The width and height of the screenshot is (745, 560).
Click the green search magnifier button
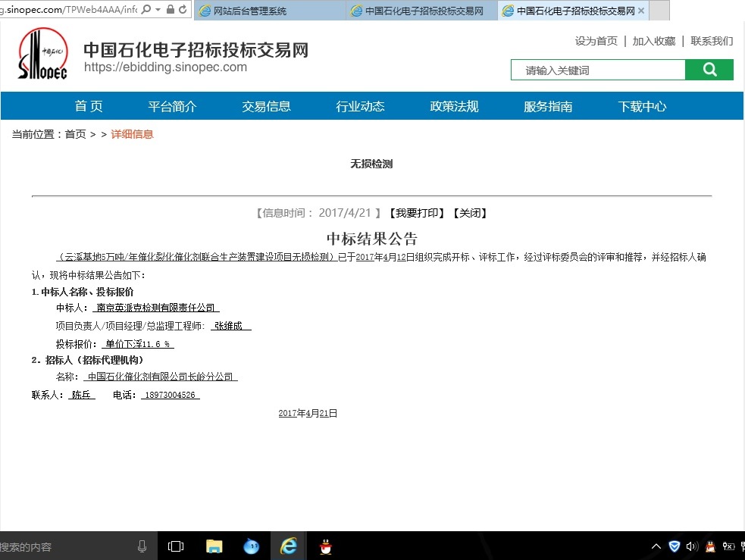(709, 69)
